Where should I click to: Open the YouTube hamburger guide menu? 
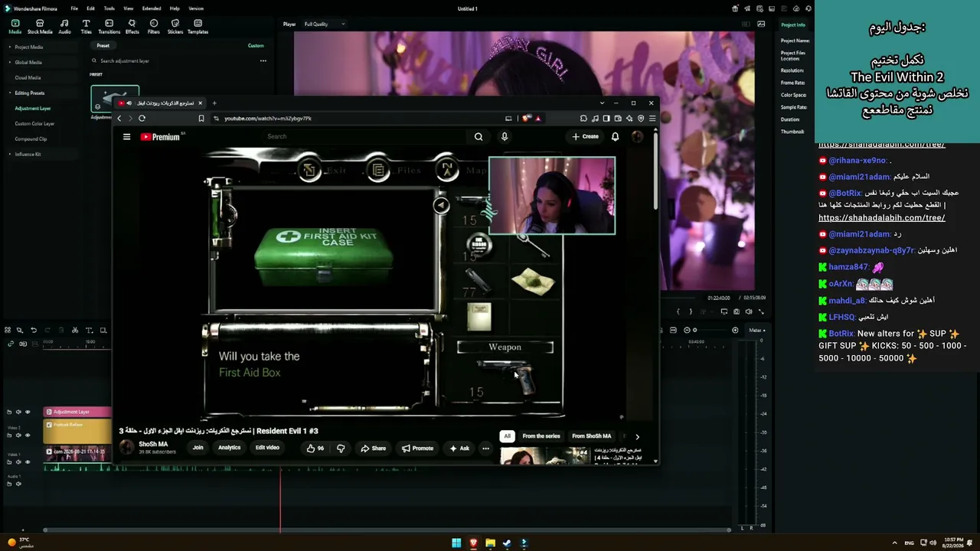[126, 136]
